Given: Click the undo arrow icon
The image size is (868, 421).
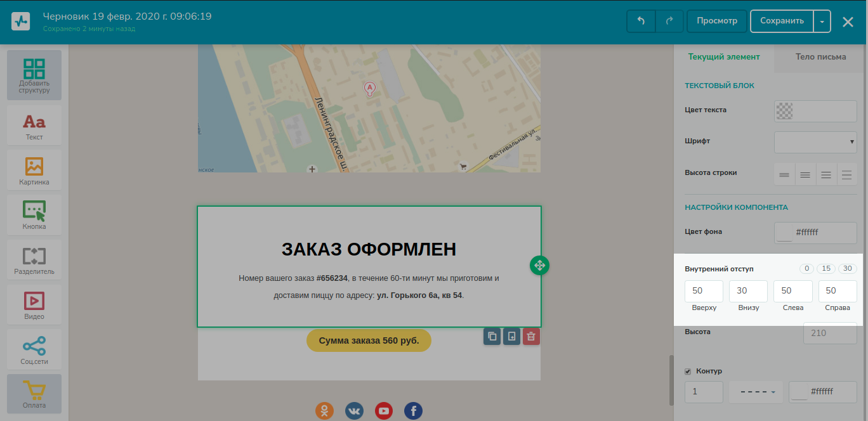Looking at the screenshot, I should (x=641, y=21).
